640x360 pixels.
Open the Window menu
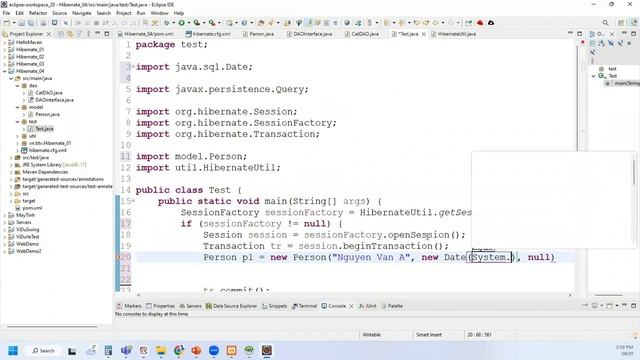[x=159, y=13]
